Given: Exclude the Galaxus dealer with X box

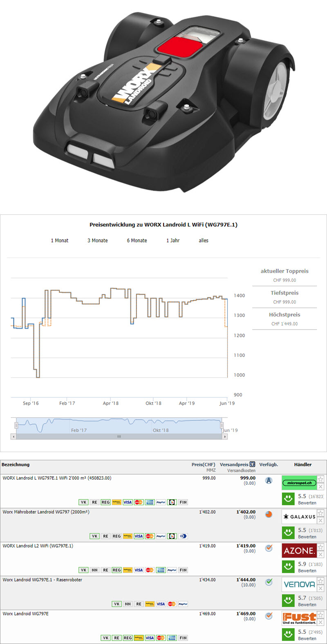Looking at the screenshot, I should [x=321, y=521].
